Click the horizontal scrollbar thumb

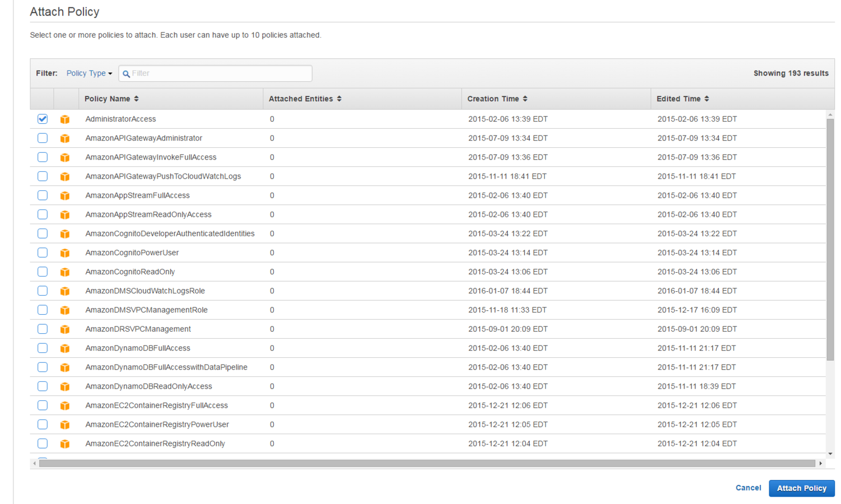pos(427,463)
